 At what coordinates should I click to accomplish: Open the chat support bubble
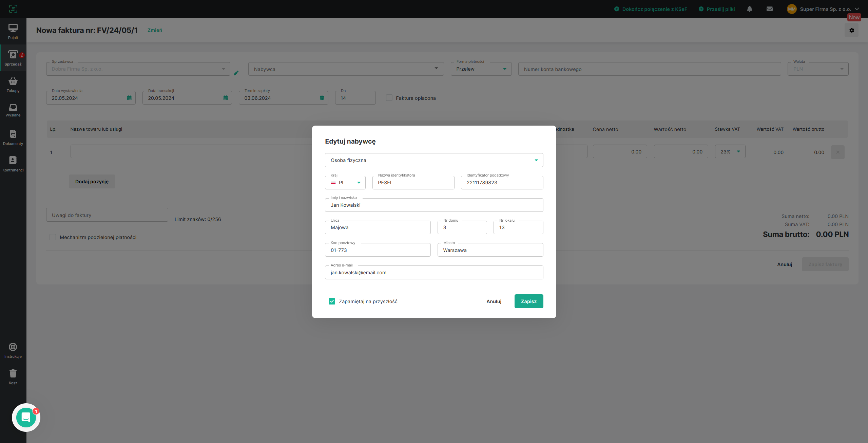(26, 418)
